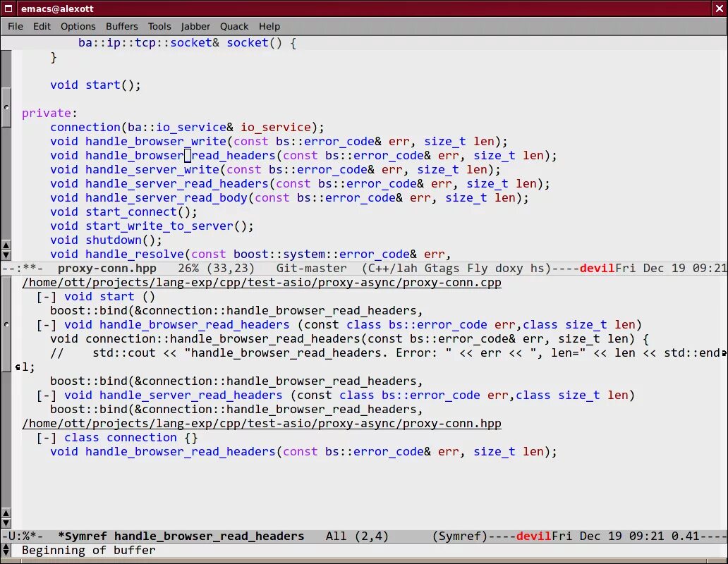Open the Help menu
Image resolution: width=728 pixels, height=564 pixels.
[269, 27]
